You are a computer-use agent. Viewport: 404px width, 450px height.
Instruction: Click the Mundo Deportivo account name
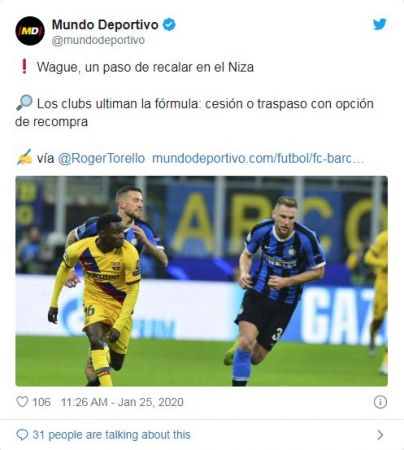(105, 25)
